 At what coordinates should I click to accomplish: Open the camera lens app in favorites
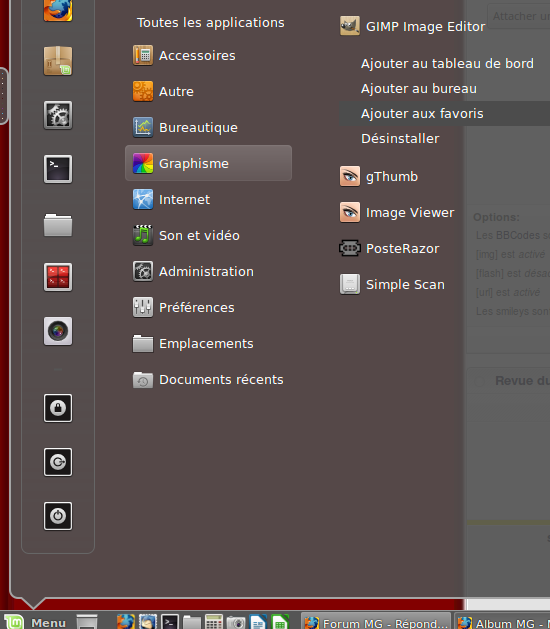pyautogui.click(x=58, y=331)
